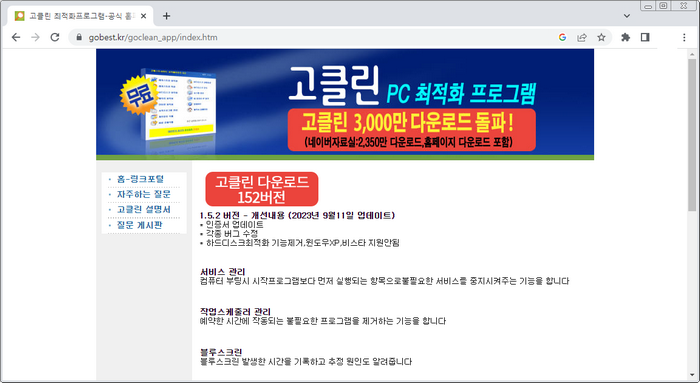The width and height of the screenshot is (700, 383).
Task: Minimize the browser window
Action: pos(648,6)
